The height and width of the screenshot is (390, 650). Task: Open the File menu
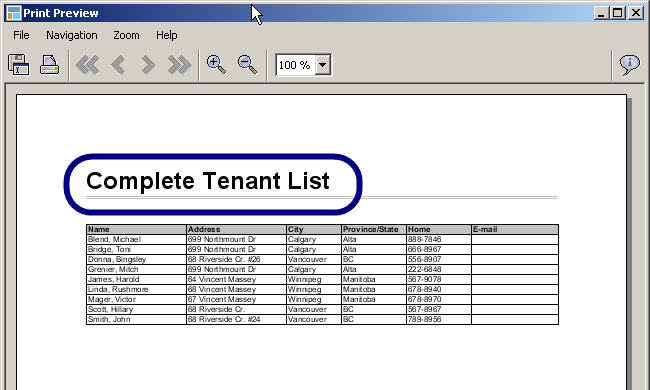coord(21,35)
